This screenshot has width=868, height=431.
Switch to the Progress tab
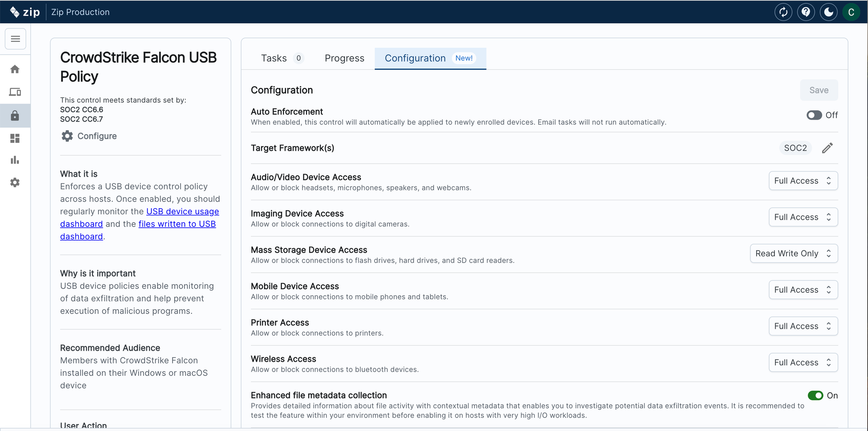coord(344,58)
